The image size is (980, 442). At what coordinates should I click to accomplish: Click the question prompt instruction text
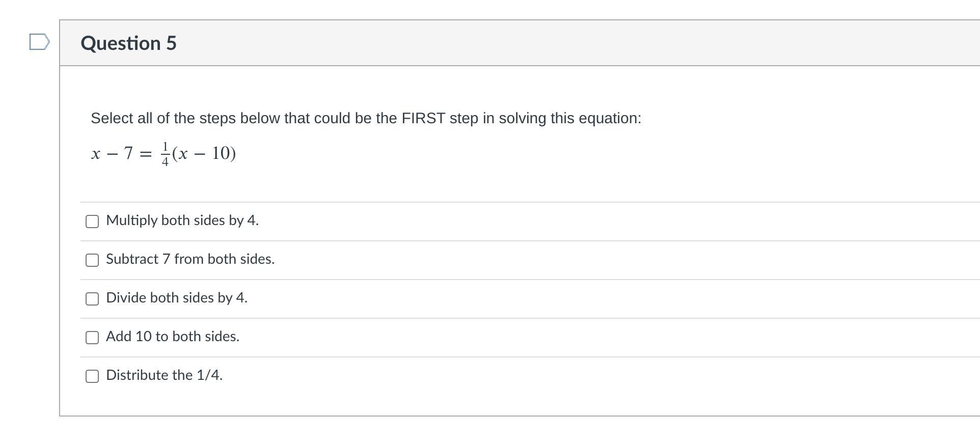click(x=366, y=118)
